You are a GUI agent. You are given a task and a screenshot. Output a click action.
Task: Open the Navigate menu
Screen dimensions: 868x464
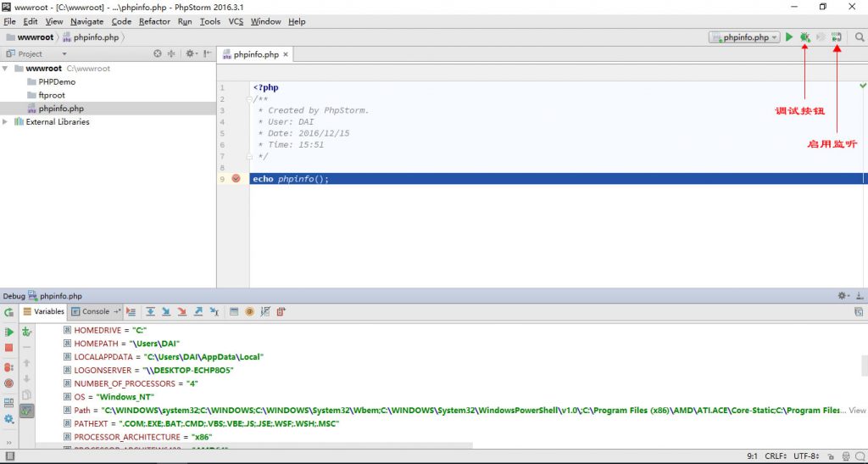tap(87, 21)
